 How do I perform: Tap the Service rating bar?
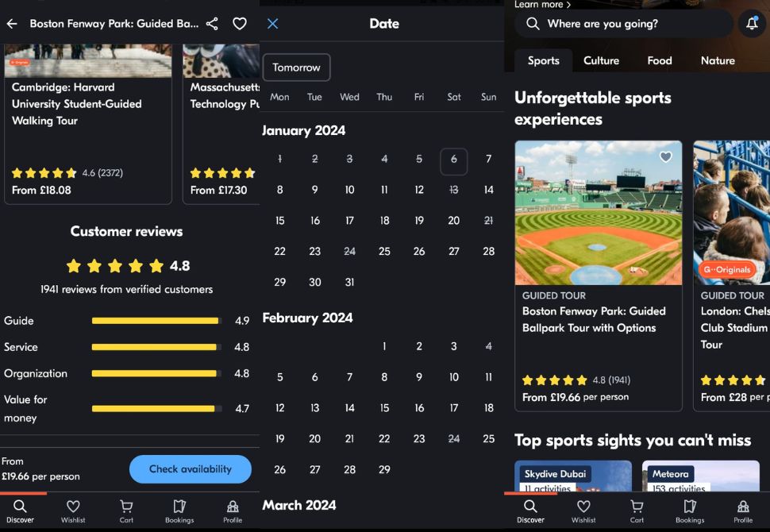(156, 347)
